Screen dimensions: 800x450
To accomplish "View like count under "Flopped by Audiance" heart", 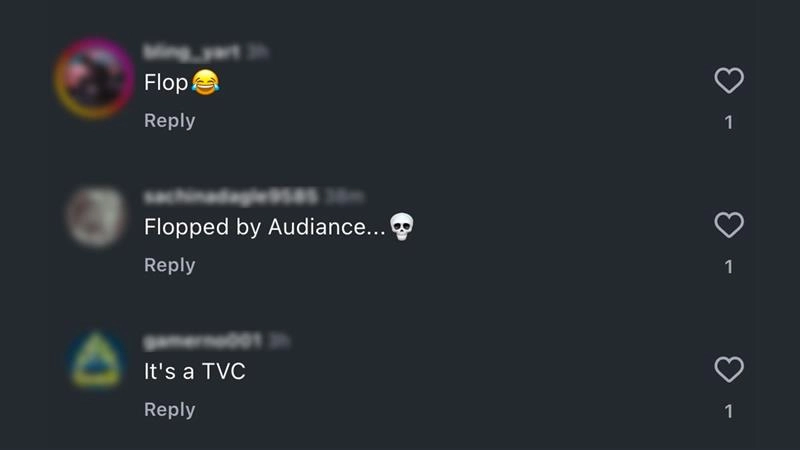I will pos(729,267).
